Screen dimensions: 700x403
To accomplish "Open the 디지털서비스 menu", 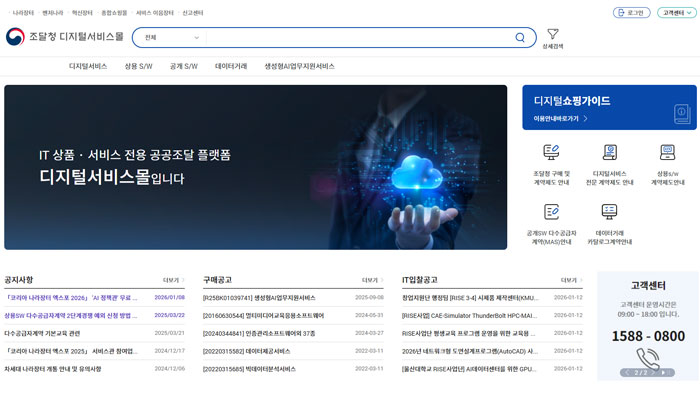I will [88, 66].
